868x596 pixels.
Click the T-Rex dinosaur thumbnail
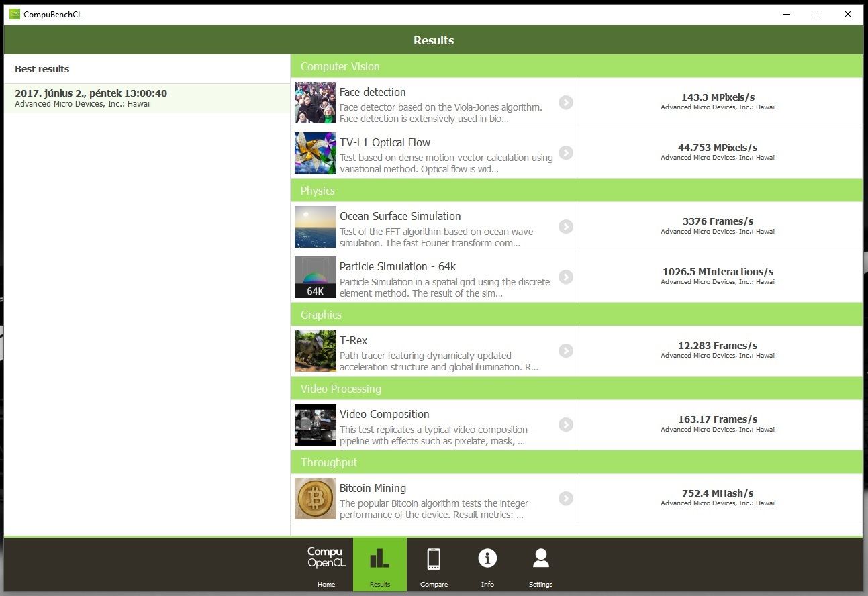point(316,351)
